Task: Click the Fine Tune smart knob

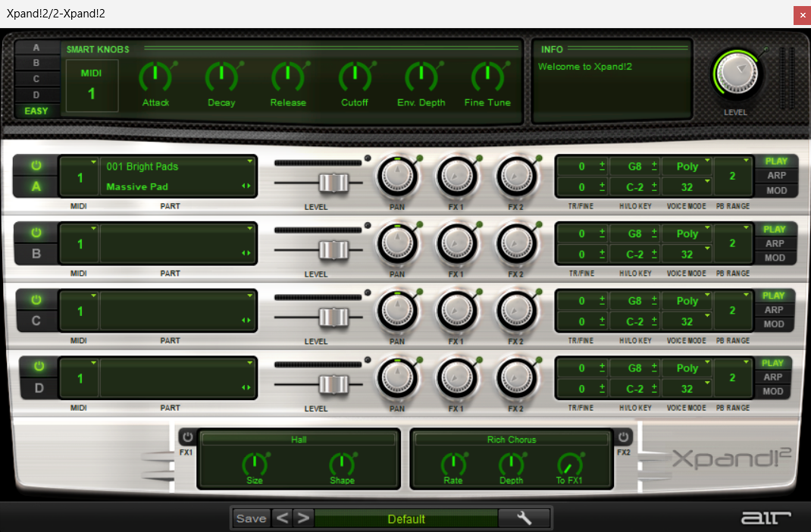Action: click(x=488, y=77)
